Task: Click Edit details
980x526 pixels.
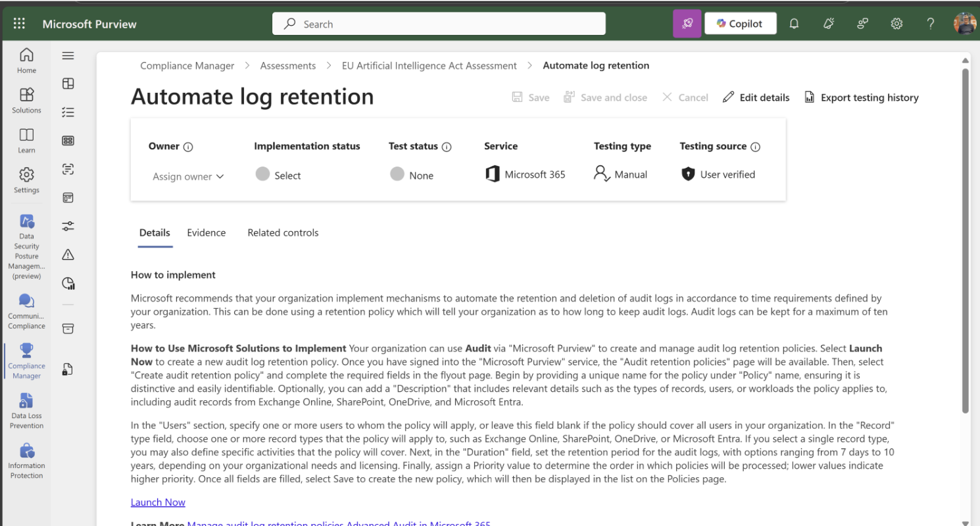Action: click(x=756, y=97)
